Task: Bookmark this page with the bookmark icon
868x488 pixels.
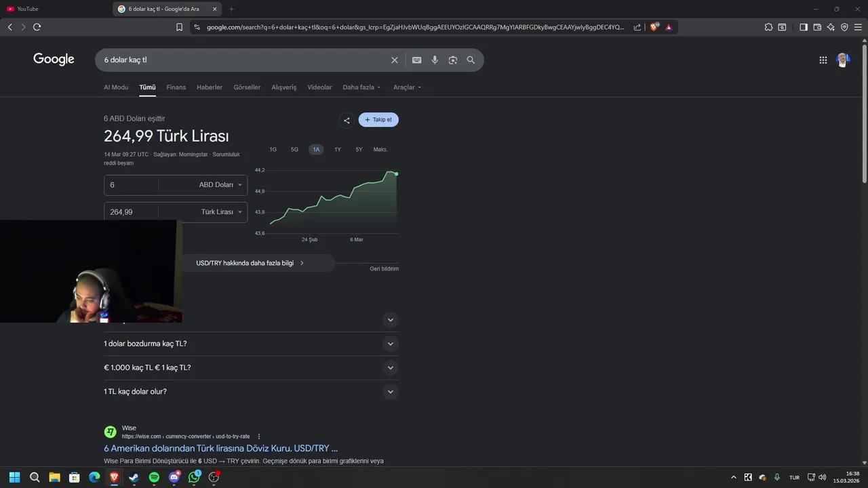Action: [x=179, y=27]
